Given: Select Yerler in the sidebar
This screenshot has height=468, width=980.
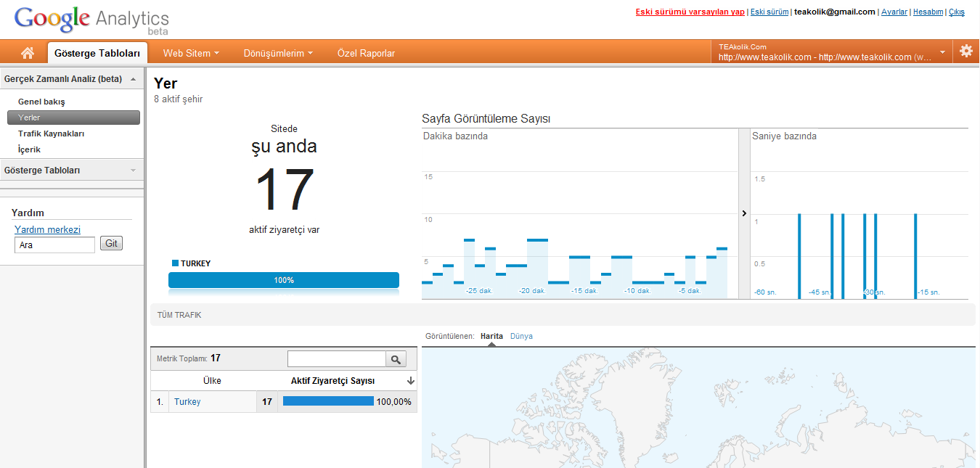Looking at the screenshot, I should point(73,118).
